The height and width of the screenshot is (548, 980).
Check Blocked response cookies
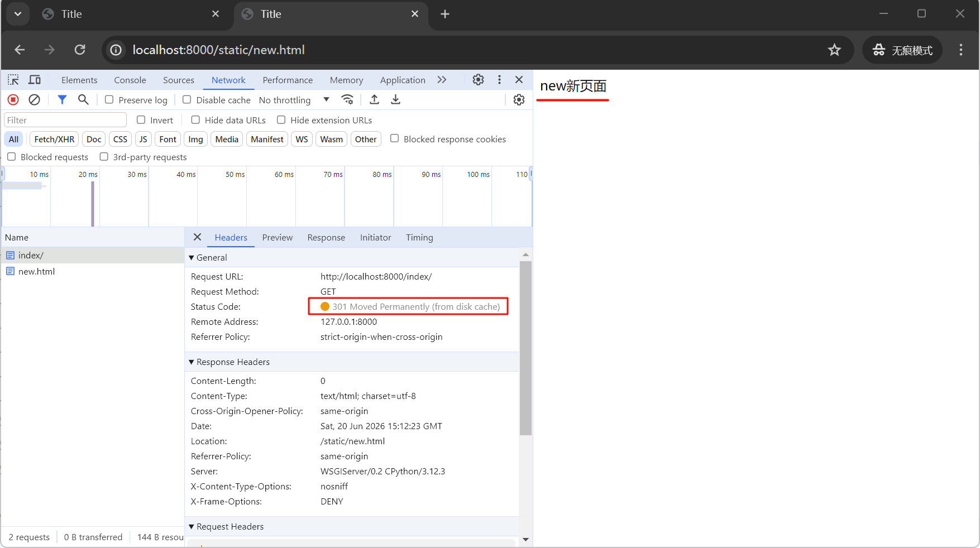(x=395, y=138)
